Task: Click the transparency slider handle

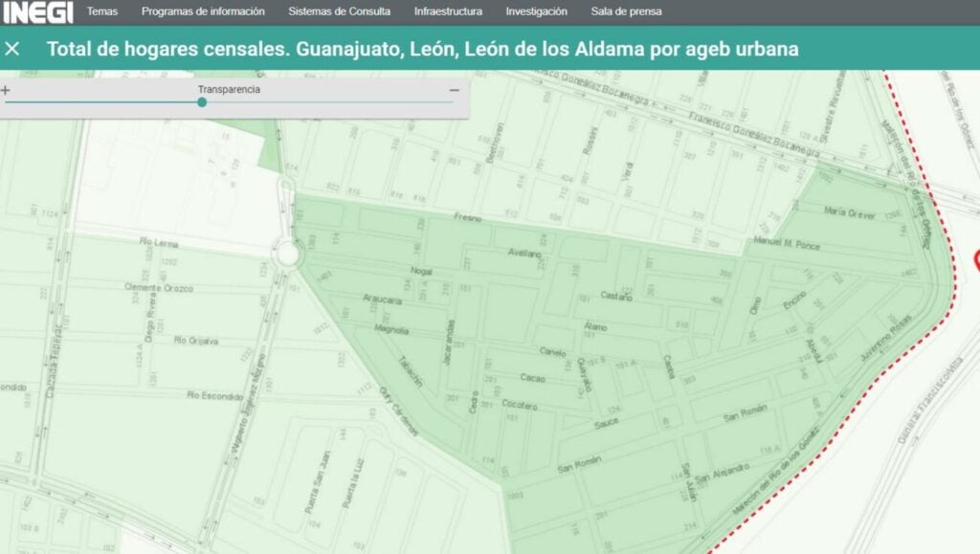Action: (202, 101)
